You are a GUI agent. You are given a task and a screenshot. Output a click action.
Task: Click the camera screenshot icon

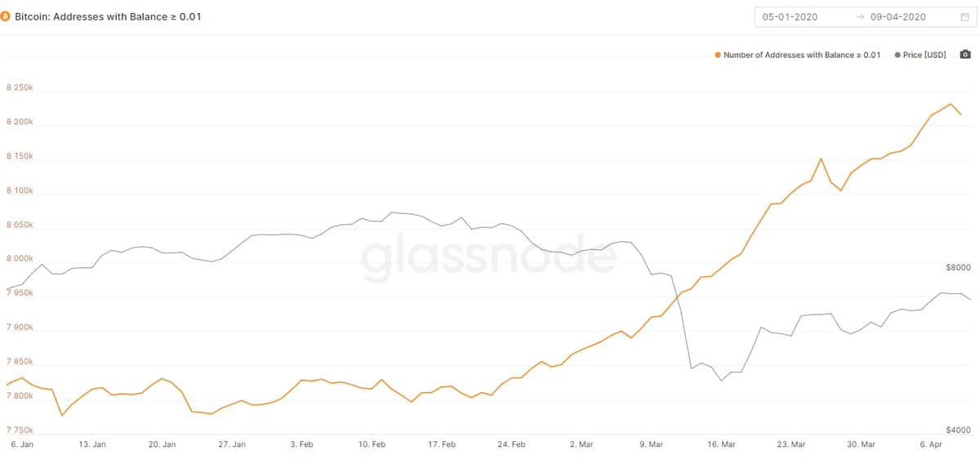coord(964,55)
